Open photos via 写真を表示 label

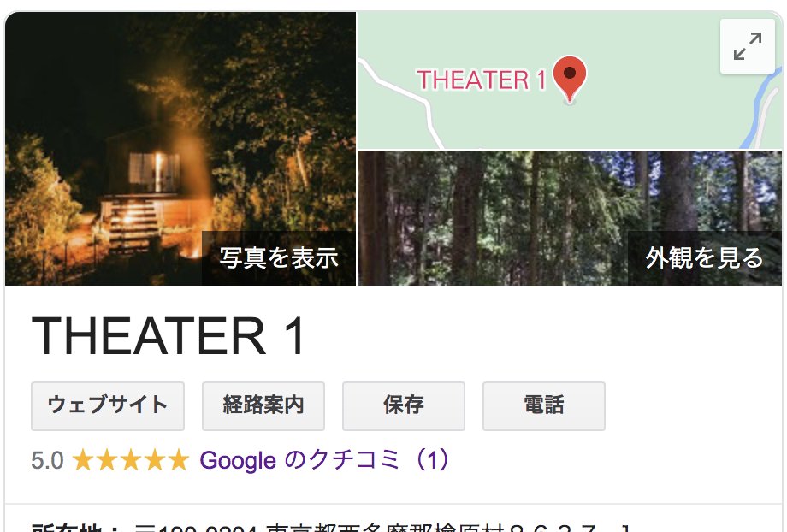point(279,258)
